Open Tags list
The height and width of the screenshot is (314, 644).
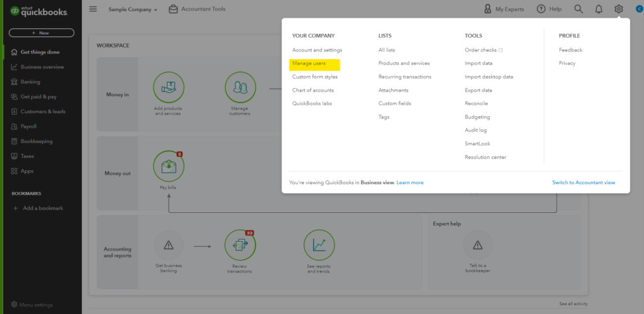[384, 117]
